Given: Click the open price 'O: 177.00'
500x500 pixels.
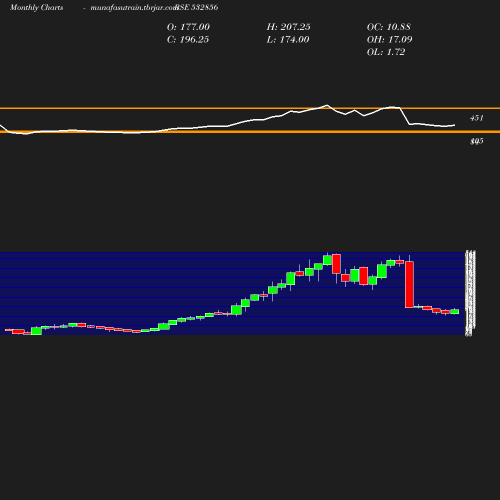Looking at the screenshot, I should click(188, 27).
